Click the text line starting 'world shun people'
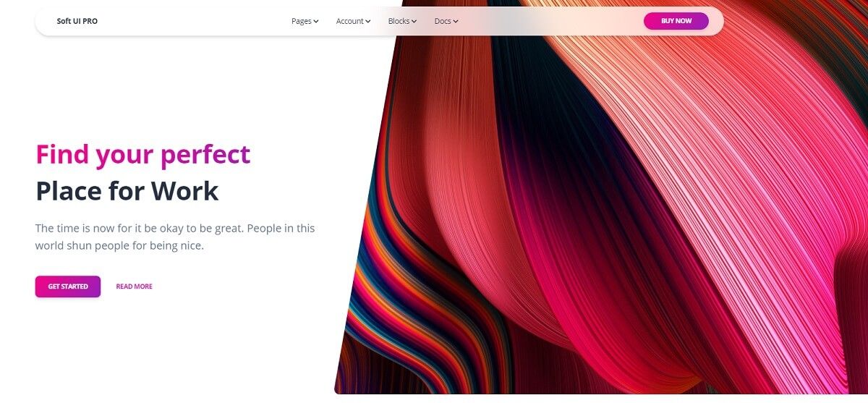 pyautogui.click(x=120, y=246)
